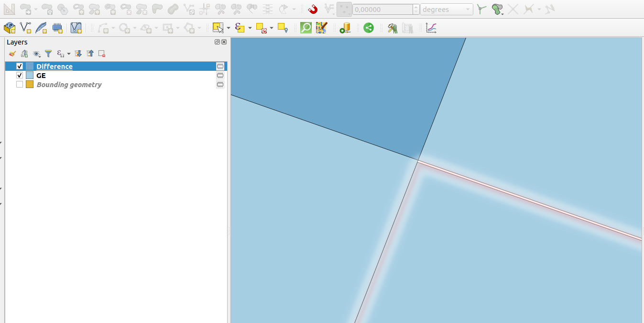
Task: Click the Add Regular Polygon digitizing tool
Action: coord(189,28)
